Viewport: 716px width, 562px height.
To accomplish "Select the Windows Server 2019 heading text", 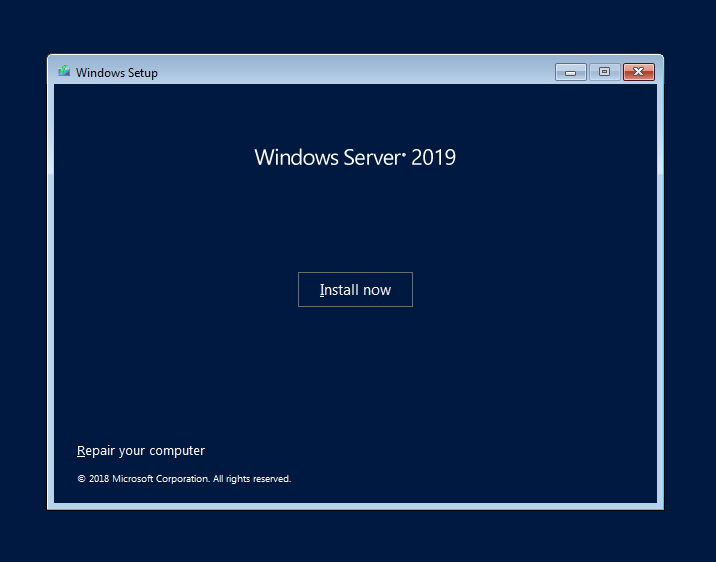I will [355, 158].
